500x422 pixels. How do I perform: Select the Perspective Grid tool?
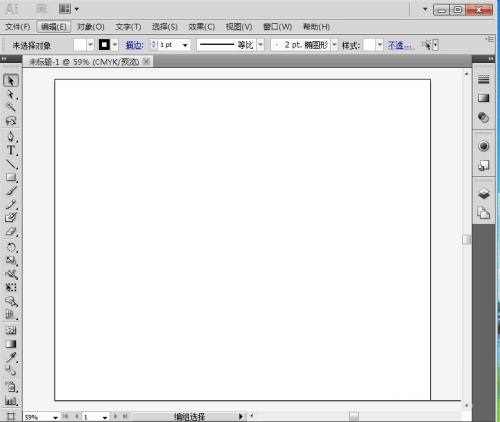pyautogui.click(x=11, y=315)
